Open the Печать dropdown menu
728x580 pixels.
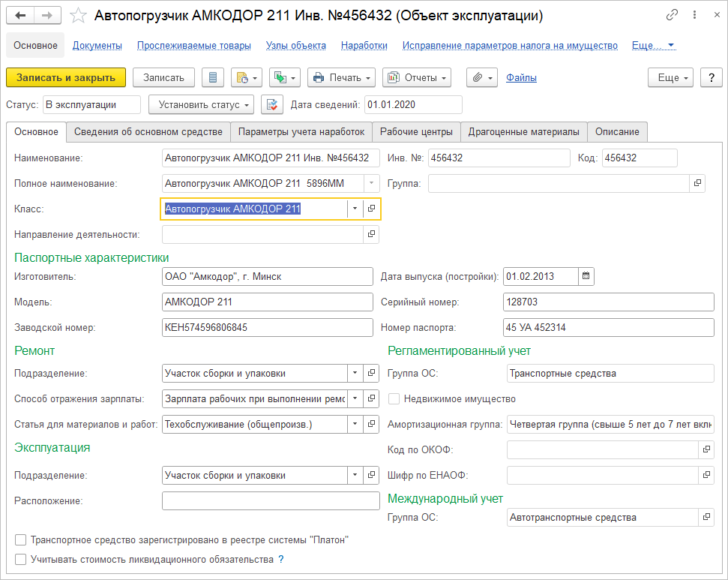pos(341,77)
